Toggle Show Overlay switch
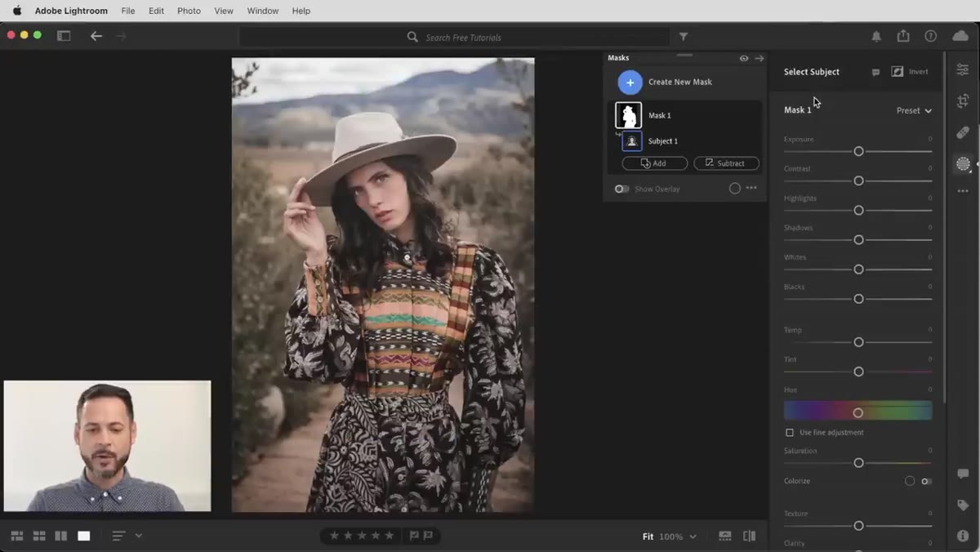The image size is (980, 552). coord(622,189)
